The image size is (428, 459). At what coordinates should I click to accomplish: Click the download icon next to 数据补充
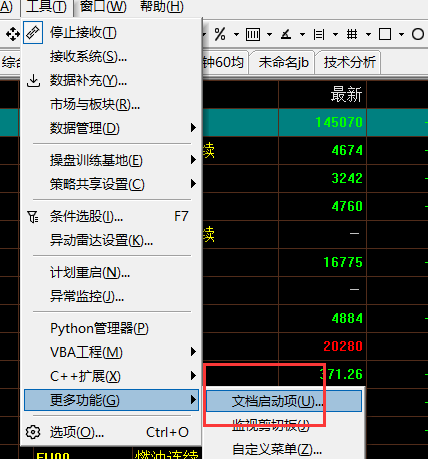click(x=33, y=80)
